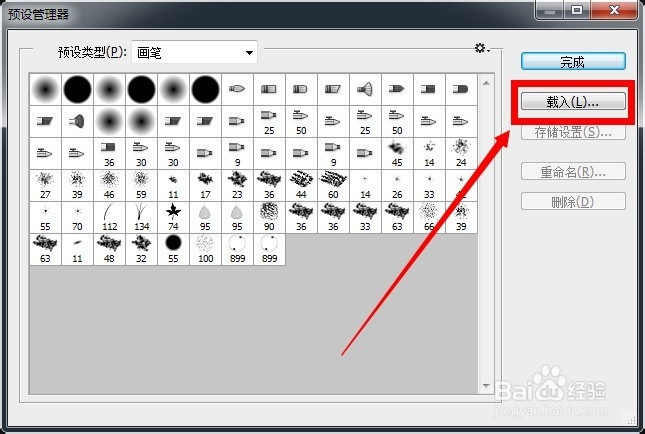Select the chalk brush labeled 23

(237, 186)
